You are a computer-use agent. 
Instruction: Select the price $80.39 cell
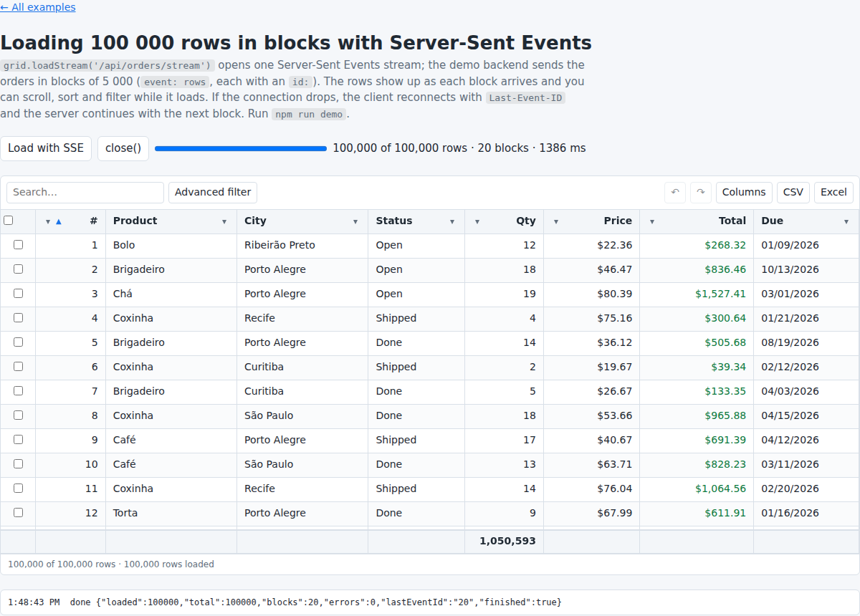[x=591, y=294]
